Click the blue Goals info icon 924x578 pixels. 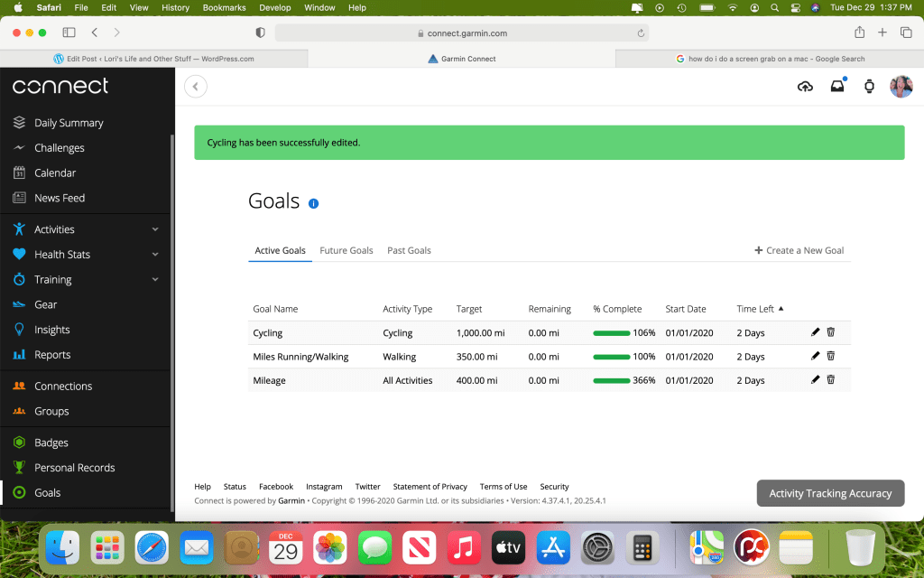tap(313, 203)
